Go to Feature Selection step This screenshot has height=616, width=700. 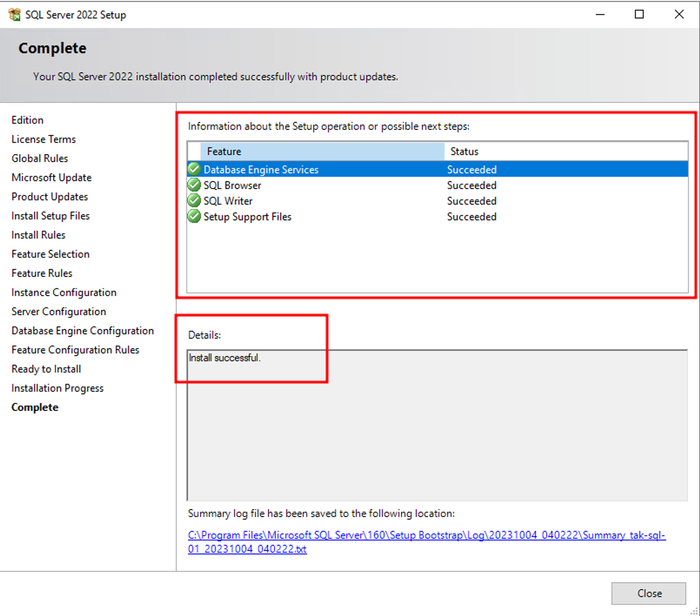pos(50,254)
